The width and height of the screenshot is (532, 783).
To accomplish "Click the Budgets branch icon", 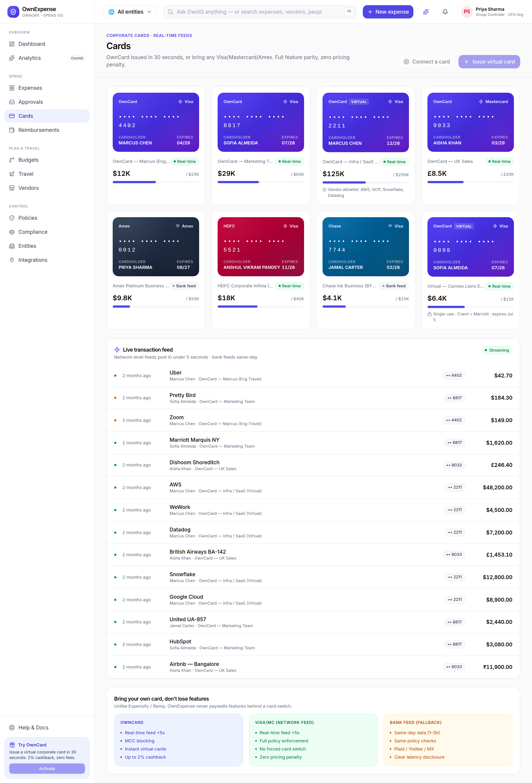I will [x=12, y=160].
